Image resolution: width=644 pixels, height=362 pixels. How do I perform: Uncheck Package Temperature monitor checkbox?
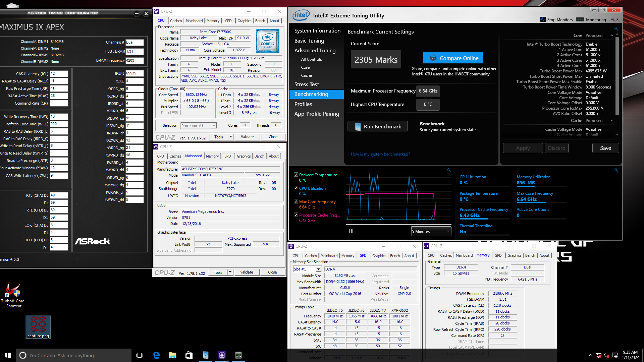(x=296, y=175)
